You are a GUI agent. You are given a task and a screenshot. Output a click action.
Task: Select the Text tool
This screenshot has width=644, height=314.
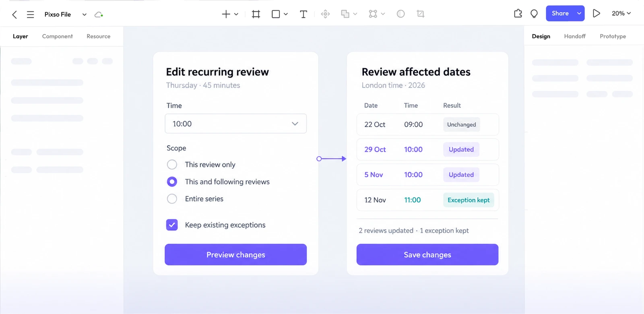pyautogui.click(x=303, y=14)
